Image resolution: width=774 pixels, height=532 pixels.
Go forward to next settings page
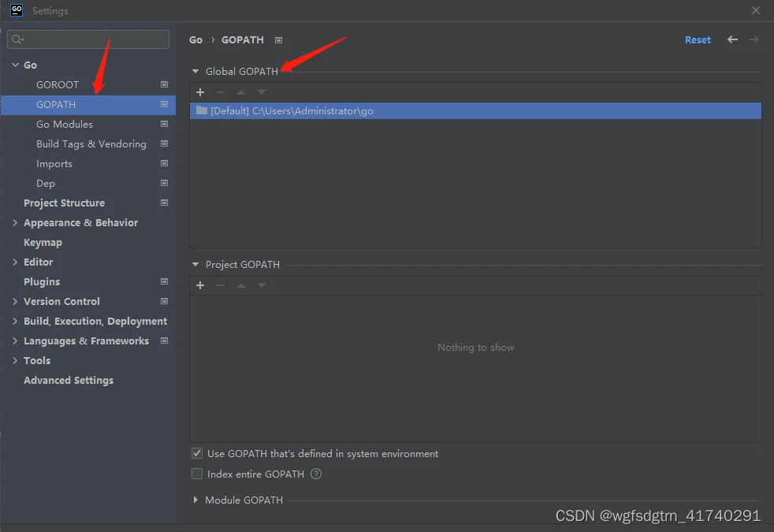click(x=754, y=39)
